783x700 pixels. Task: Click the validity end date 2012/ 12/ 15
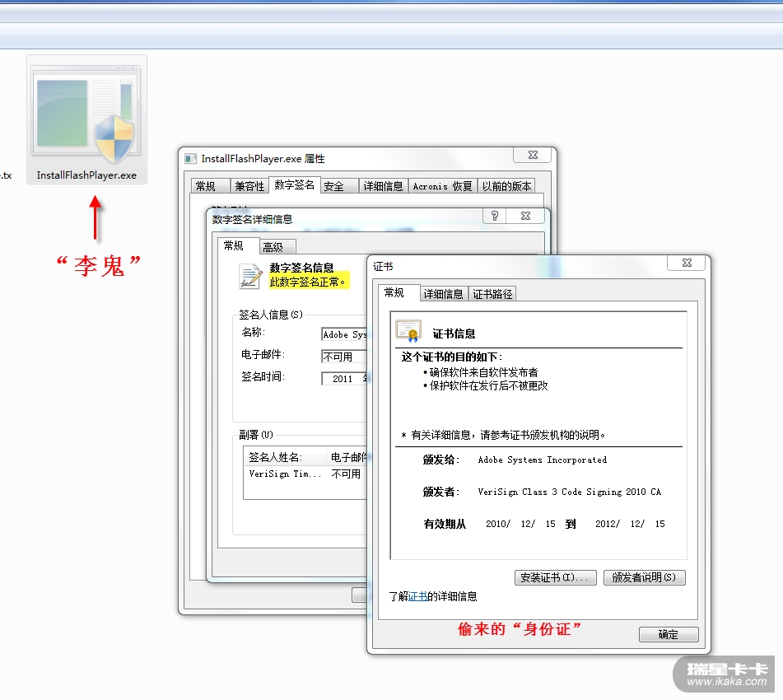pyautogui.click(x=630, y=524)
